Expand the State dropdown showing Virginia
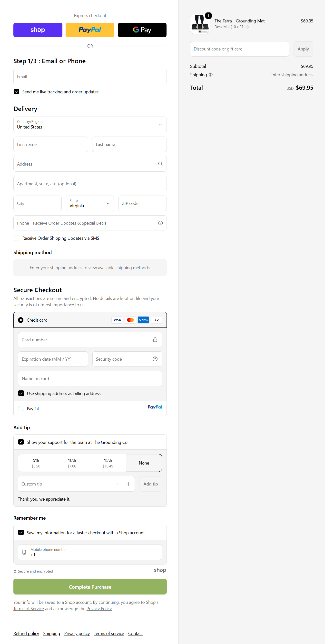 90,204
